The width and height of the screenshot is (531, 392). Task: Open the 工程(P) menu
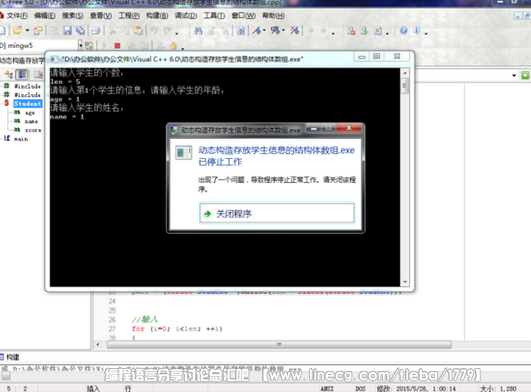pyautogui.click(x=129, y=16)
